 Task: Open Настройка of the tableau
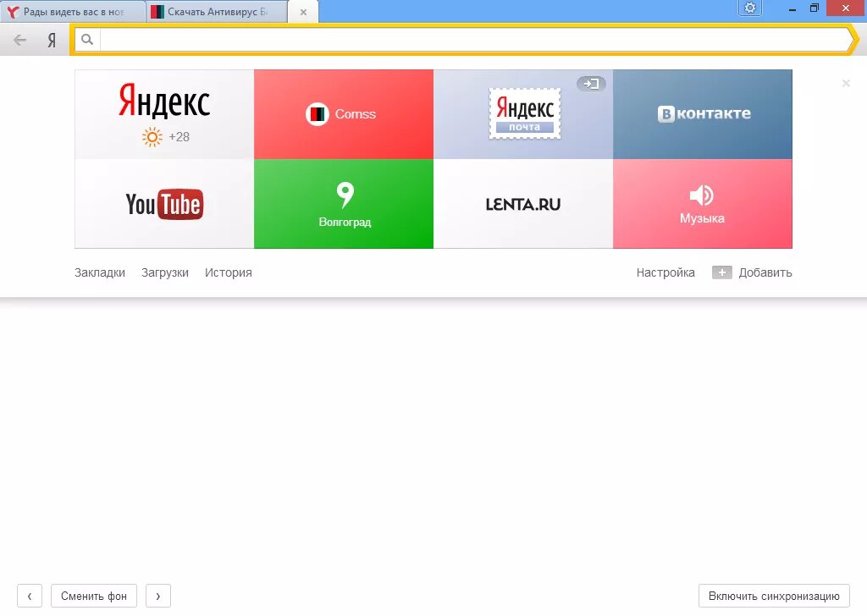665,272
